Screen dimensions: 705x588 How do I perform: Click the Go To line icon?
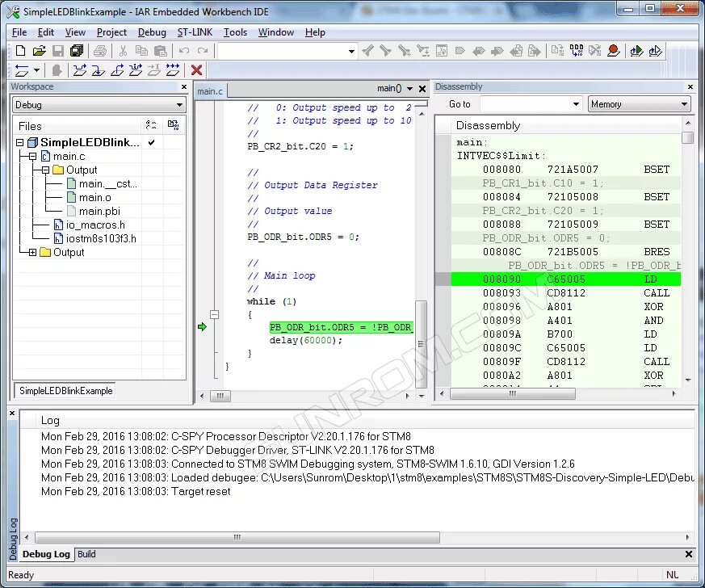tap(442, 51)
